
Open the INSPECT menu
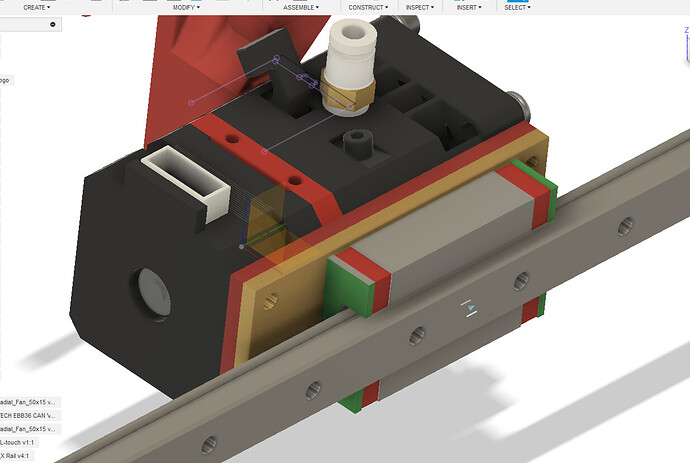click(x=420, y=7)
